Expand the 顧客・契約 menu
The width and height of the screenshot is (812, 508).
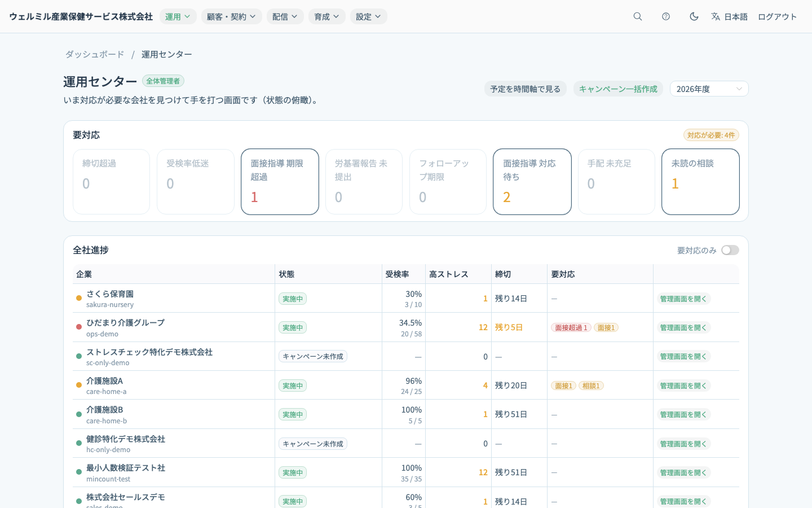231,16
